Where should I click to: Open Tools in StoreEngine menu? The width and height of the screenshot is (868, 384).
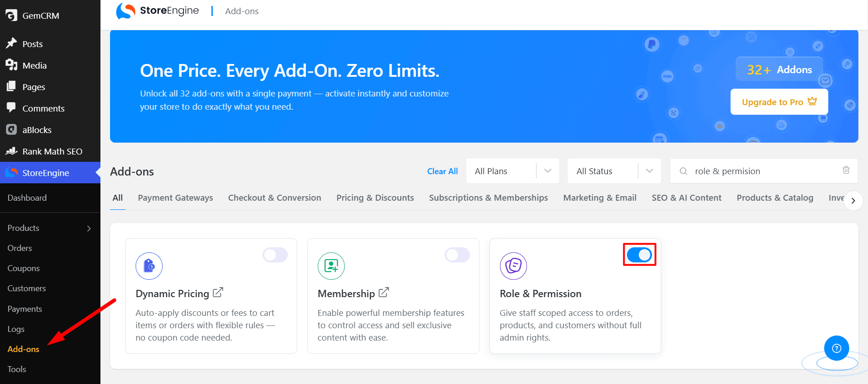click(x=16, y=369)
